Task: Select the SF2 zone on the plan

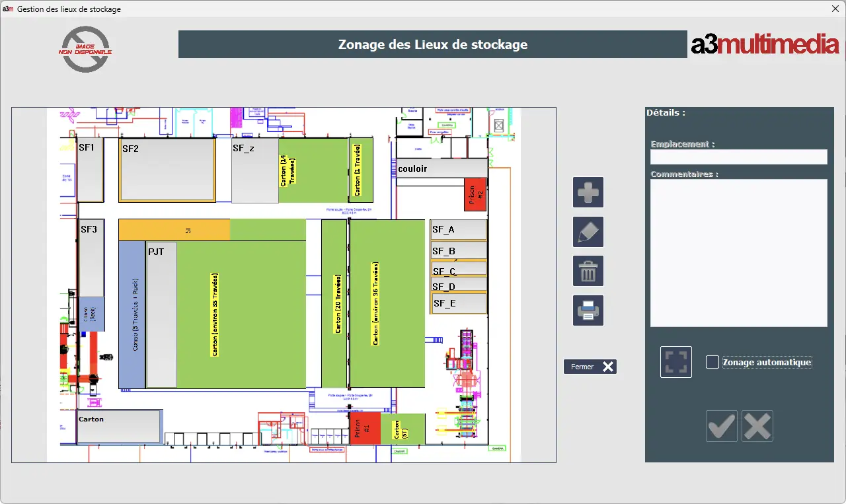Action: pyautogui.click(x=167, y=170)
